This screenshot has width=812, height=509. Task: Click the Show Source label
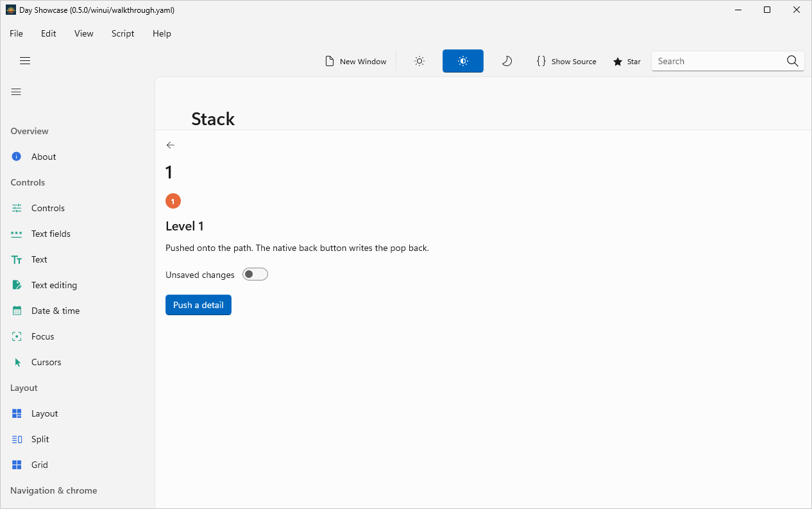pyautogui.click(x=574, y=62)
